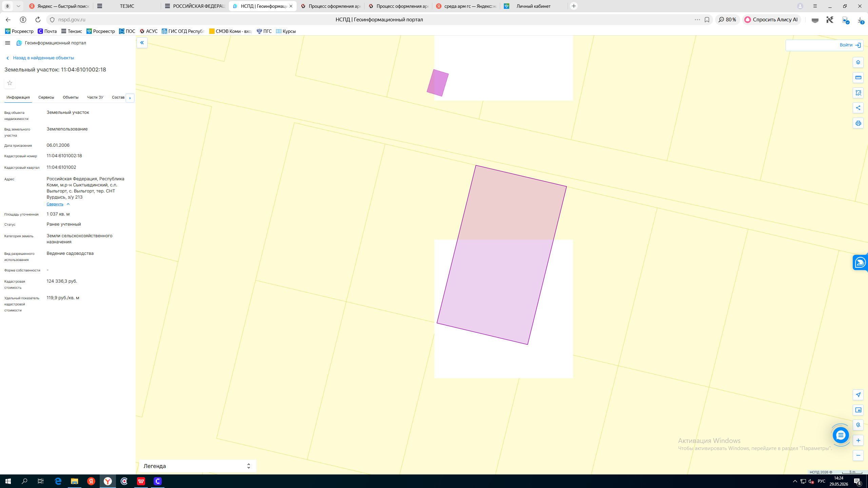
Task: Click Спросить Алису AI button
Action: tap(771, 20)
